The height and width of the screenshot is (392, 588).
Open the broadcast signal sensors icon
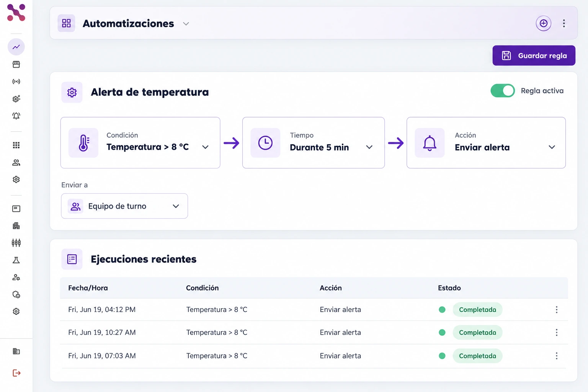coord(16,82)
